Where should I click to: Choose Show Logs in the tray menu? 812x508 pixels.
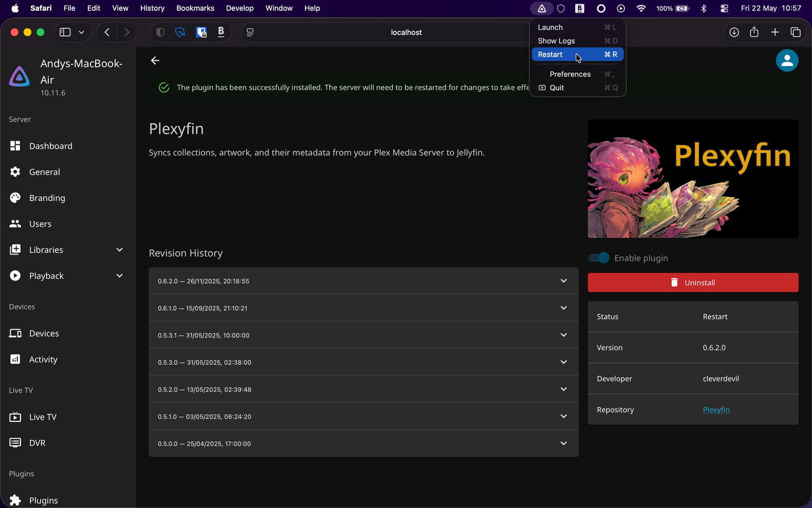[x=577, y=40]
